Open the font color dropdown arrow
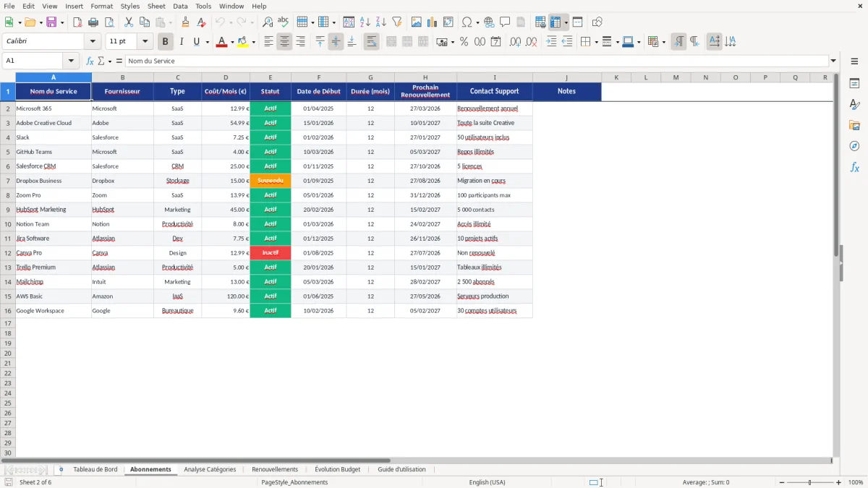Viewport: 868px width, 488px height. click(x=232, y=42)
